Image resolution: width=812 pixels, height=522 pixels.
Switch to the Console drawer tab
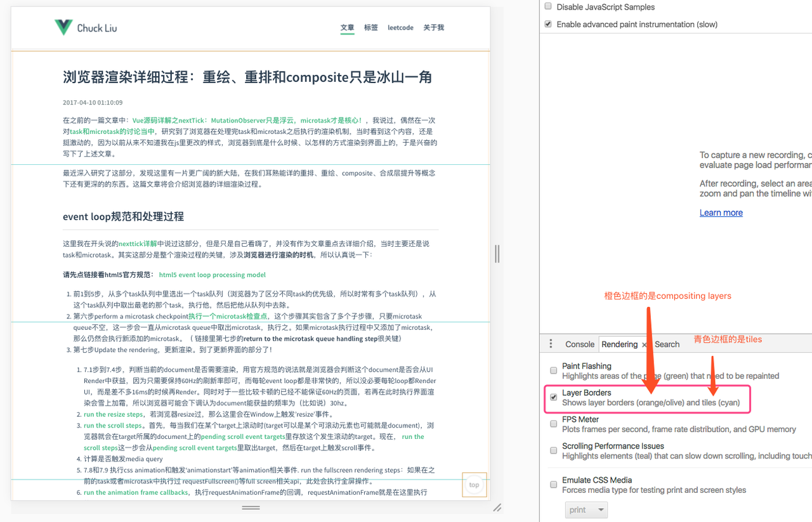pos(580,344)
